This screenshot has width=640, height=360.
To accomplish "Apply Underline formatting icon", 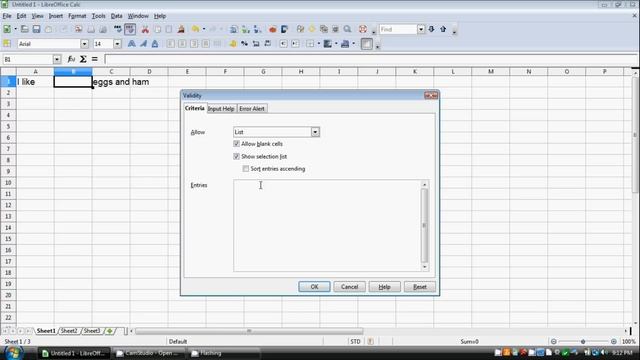I will pos(155,44).
